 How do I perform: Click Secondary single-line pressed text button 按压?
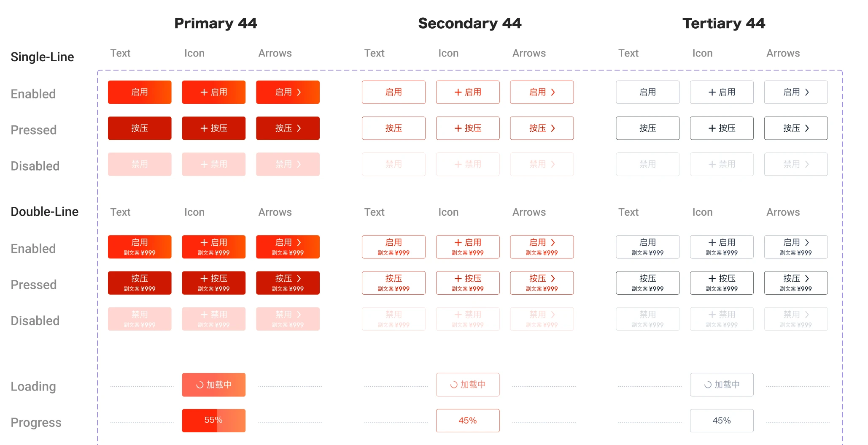[394, 128]
